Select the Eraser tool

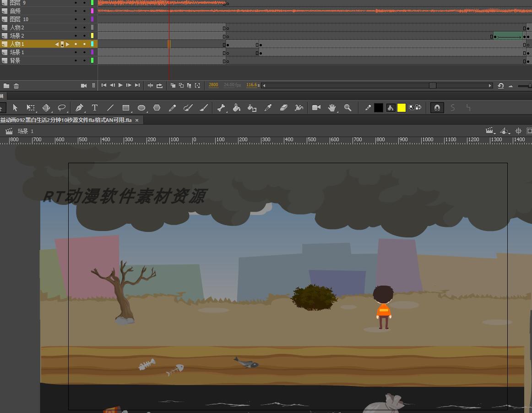point(284,108)
